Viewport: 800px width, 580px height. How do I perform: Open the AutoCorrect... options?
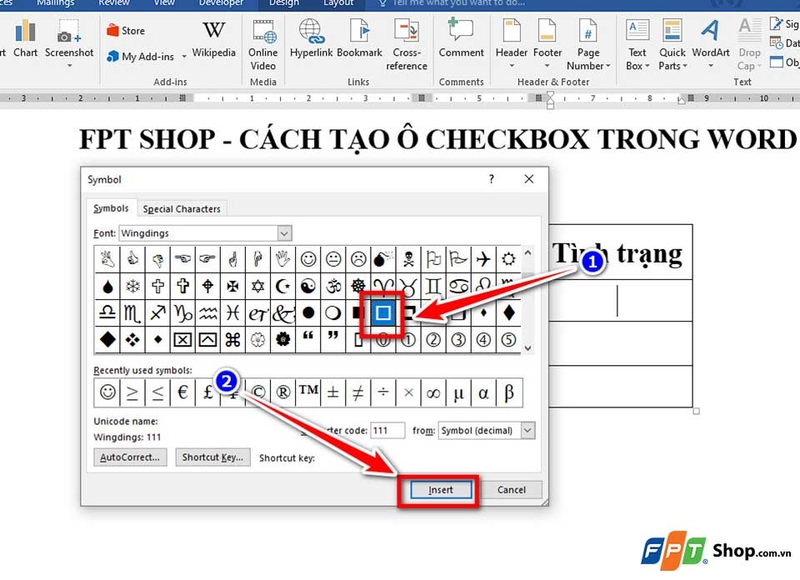130,457
